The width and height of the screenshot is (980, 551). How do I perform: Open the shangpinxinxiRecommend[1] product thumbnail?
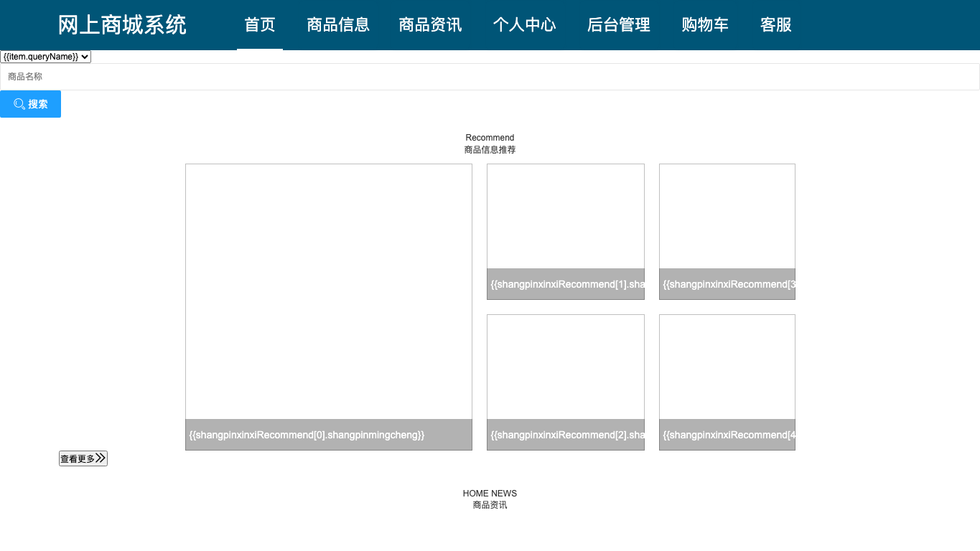[x=566, y=232]
